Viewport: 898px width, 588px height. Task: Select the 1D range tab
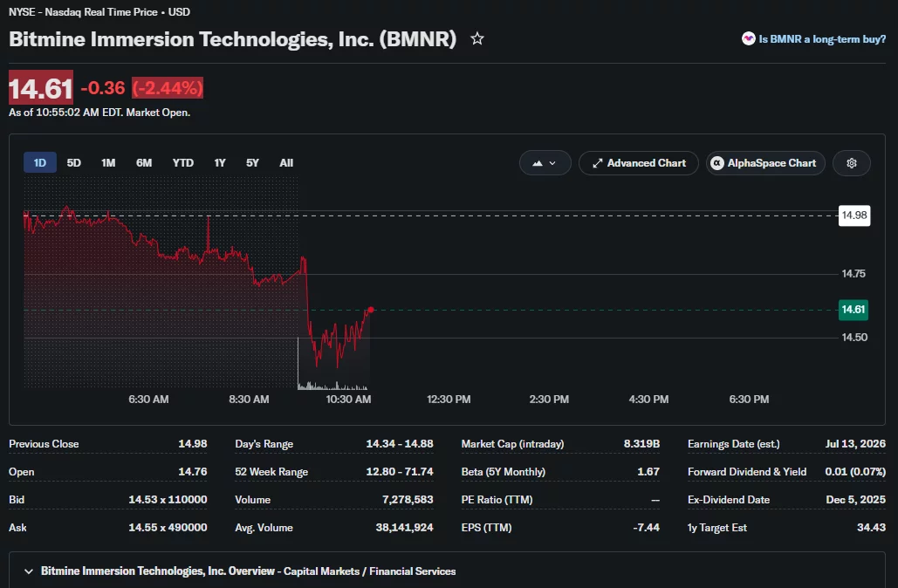click(x=40, y=162)
